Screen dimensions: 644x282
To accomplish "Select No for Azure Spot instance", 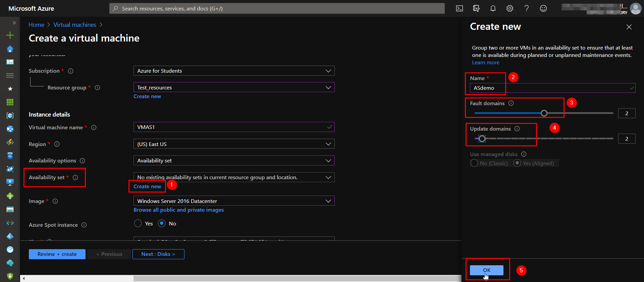I will click(162, 223).
